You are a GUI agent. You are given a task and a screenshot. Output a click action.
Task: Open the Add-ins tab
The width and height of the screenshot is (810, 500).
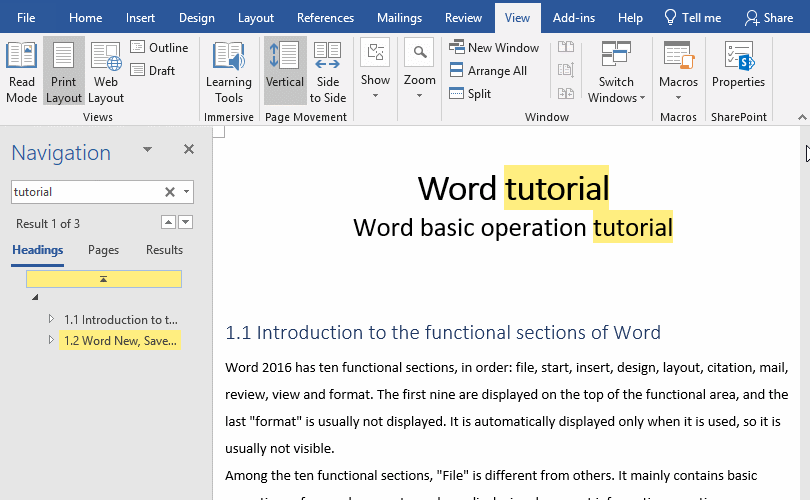[x=573, y=18]
